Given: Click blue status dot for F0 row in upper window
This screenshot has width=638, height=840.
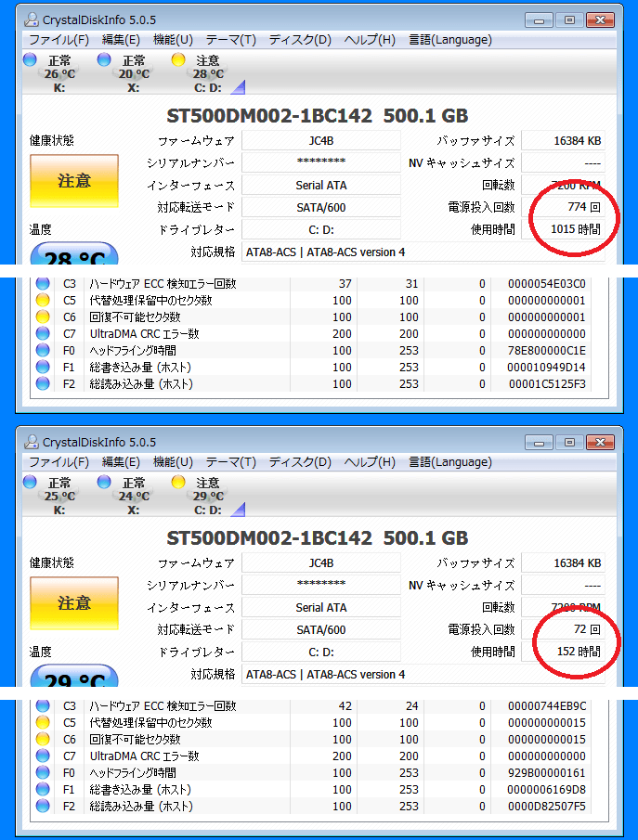Looking at the screenshot, I should click(43, 350).
